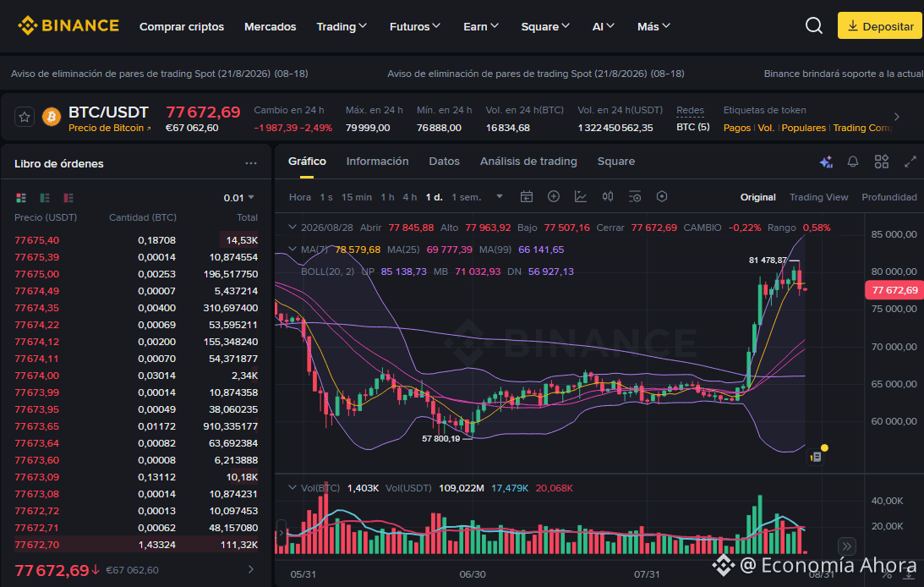The height and width of the screenshot is (587, 924).
Task: Click the order notes icon on chart
Action: click(x=816, y=457)
